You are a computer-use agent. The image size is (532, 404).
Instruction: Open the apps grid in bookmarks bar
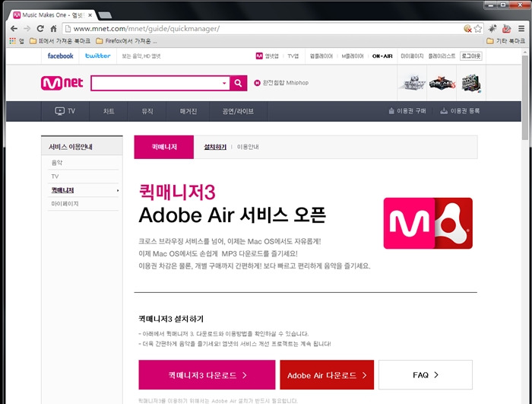(x=16, y=41)
